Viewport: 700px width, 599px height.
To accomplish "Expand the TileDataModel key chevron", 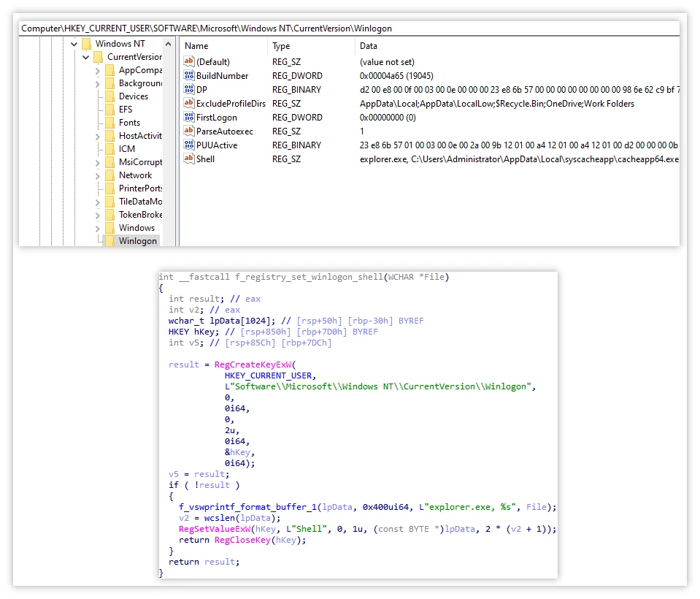I will tap(97, 202).
